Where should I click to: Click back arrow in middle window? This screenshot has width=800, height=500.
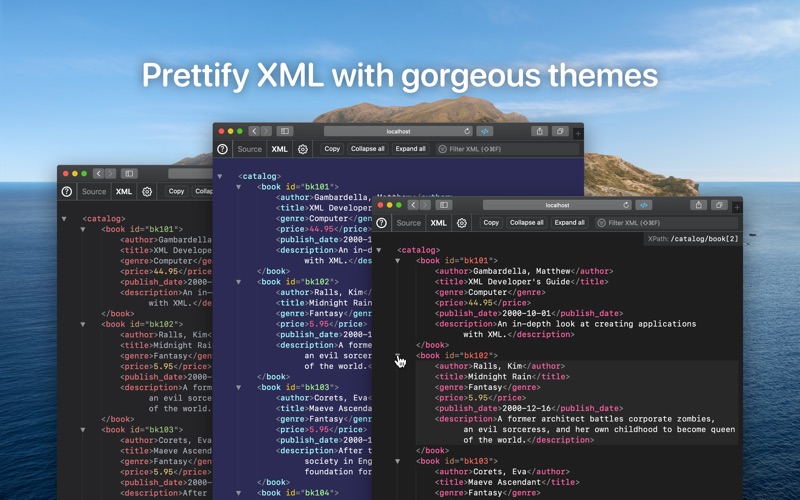pos(254,131)
